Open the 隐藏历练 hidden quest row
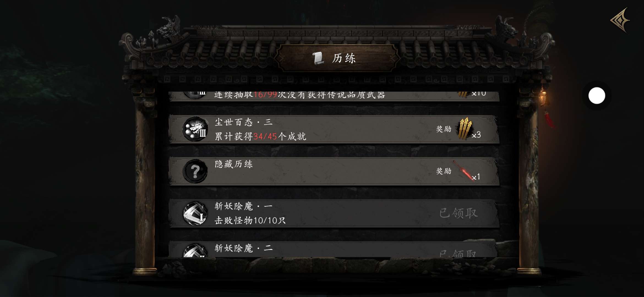The width and height of the screenshot is (644, 297). [334, 171]
